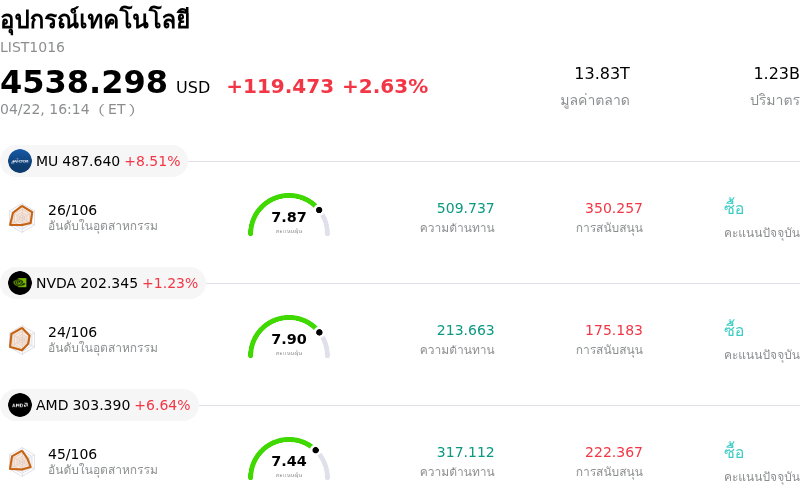Click the NVDA industry rank radar icon
Viewport: 800px width, 499px height.
coord(21,339)
